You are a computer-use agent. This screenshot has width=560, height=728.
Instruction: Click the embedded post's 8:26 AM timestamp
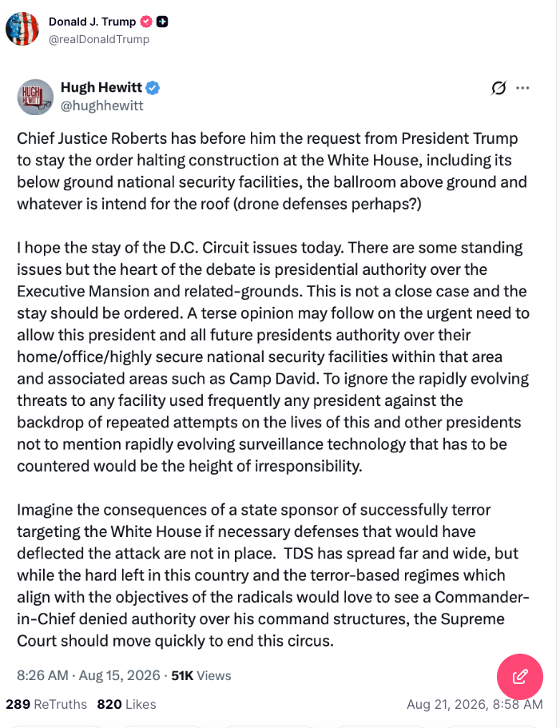pos(42,675)
